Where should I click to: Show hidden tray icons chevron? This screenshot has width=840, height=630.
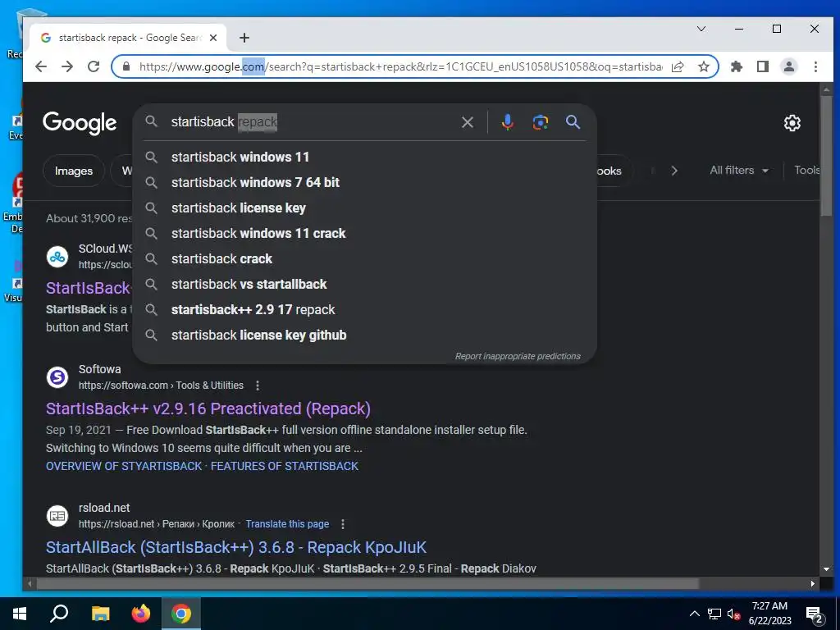pyautogui.click(x=694, y=614)
